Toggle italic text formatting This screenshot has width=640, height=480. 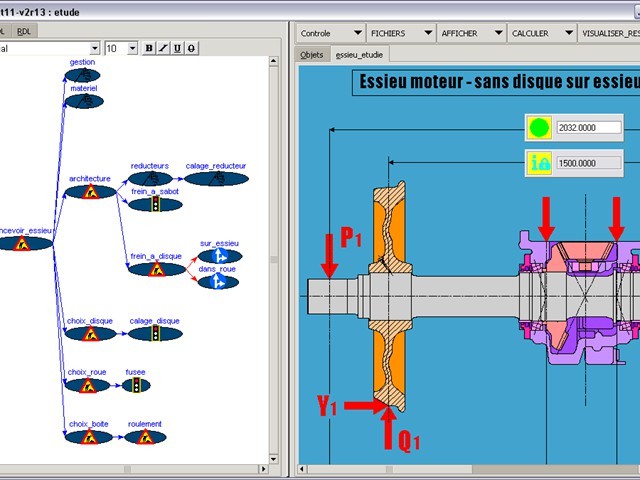(164, 48)
